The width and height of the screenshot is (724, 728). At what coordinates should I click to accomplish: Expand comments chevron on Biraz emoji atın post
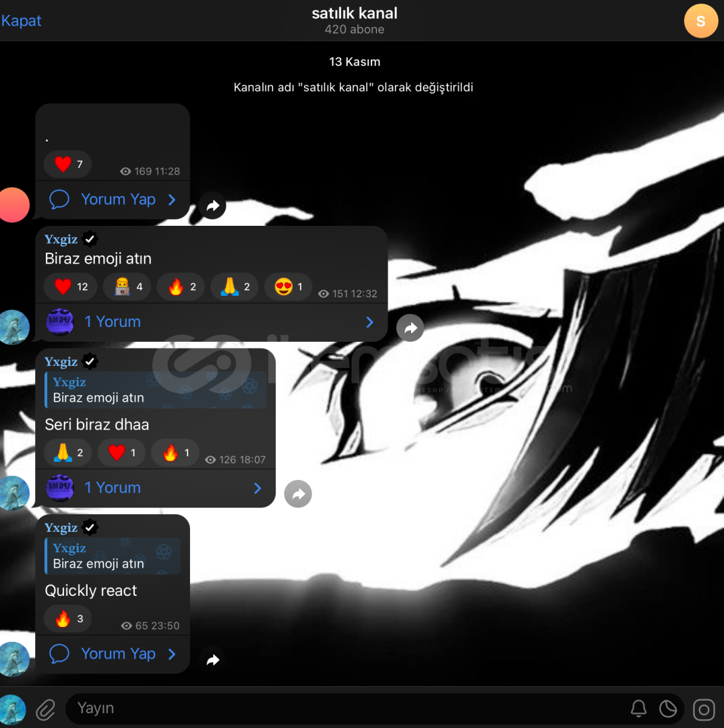[369, 322]
